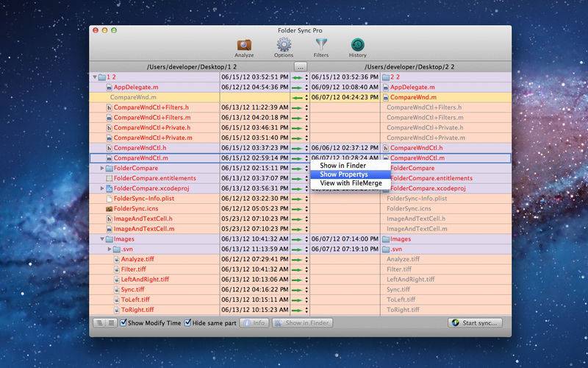Click the tiff icon of Sync.tiff

point(117,290)
